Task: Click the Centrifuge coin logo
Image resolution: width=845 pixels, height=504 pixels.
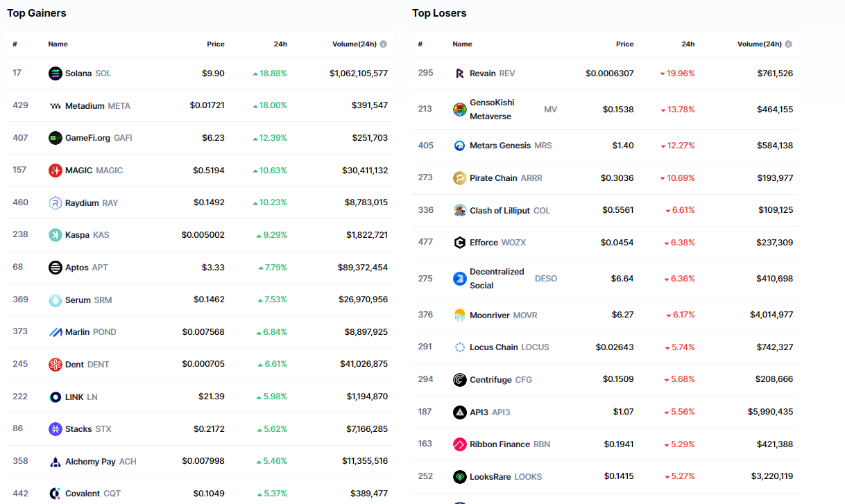Action: coord(460,380)
